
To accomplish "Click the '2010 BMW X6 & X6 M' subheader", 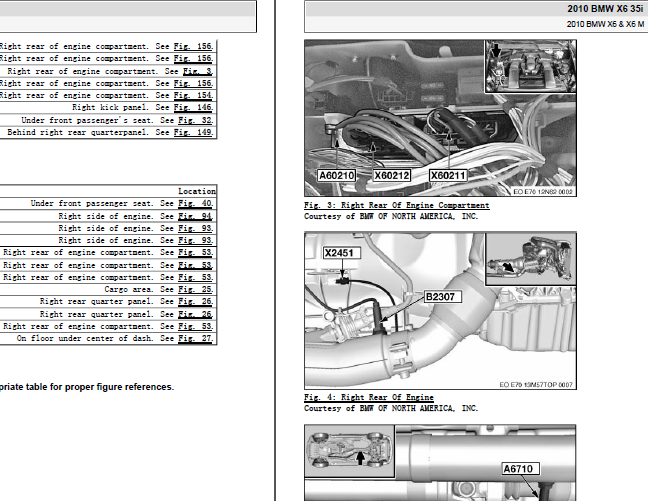I will tap(605, 24).
